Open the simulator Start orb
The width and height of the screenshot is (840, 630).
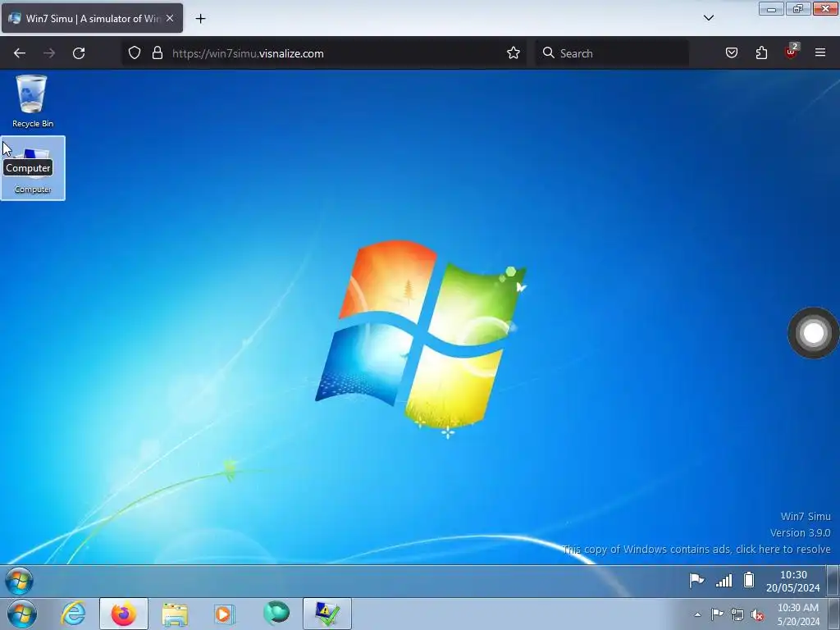[20, 581]
